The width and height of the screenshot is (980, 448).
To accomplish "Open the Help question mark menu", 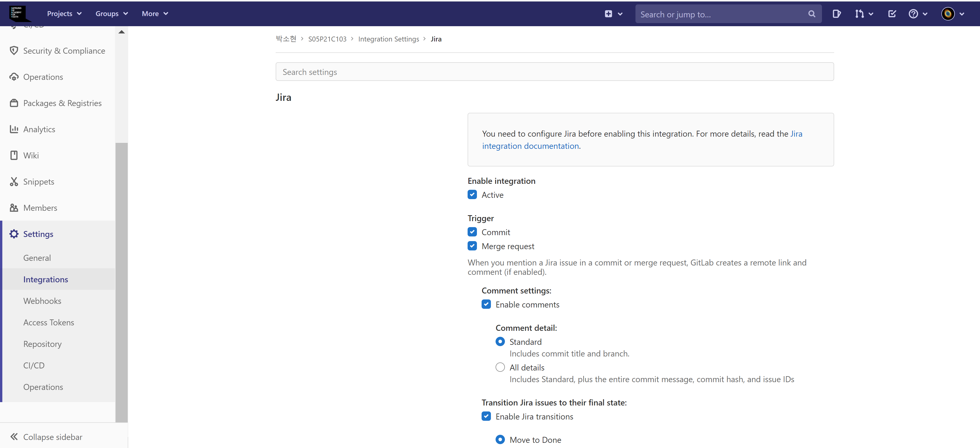I will coord(918,14).
